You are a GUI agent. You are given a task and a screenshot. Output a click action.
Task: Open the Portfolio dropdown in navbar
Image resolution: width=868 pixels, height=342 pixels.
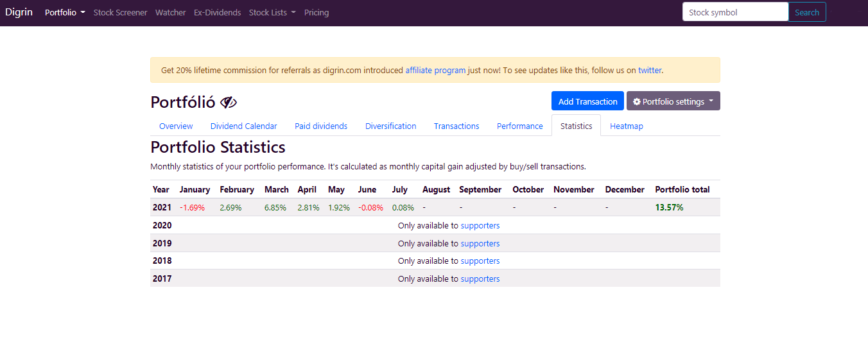(65, 12)
